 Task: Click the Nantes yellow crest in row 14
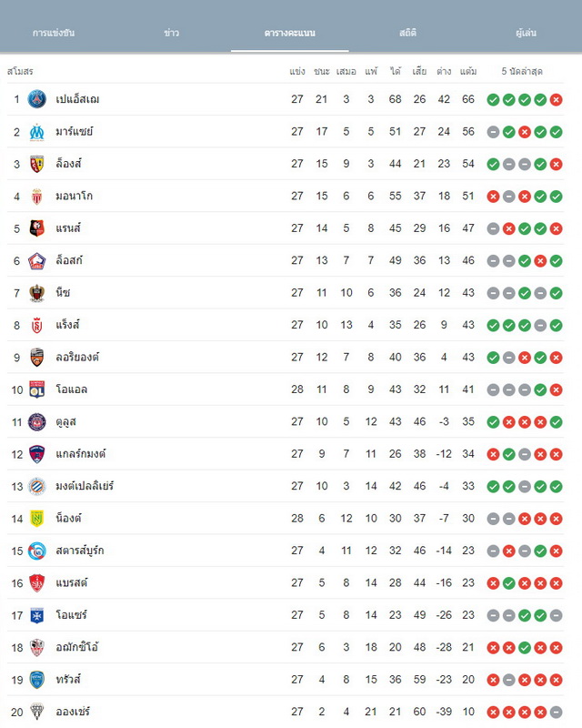pos(36,519)
